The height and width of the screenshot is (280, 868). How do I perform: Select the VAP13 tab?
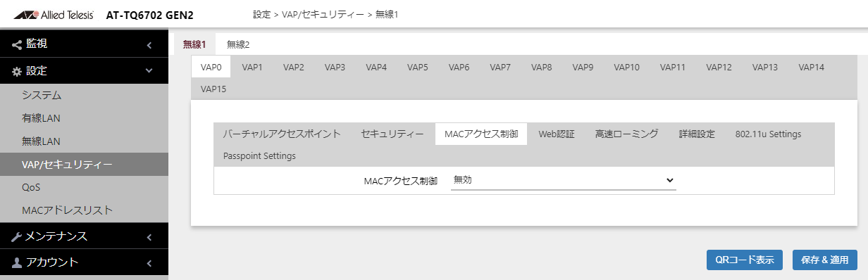click(x=764, y=68)
